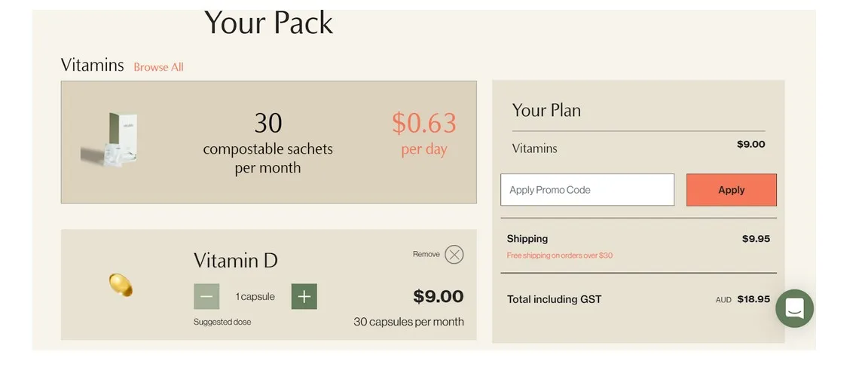Select the Vitamin D product title

(235, 261)
